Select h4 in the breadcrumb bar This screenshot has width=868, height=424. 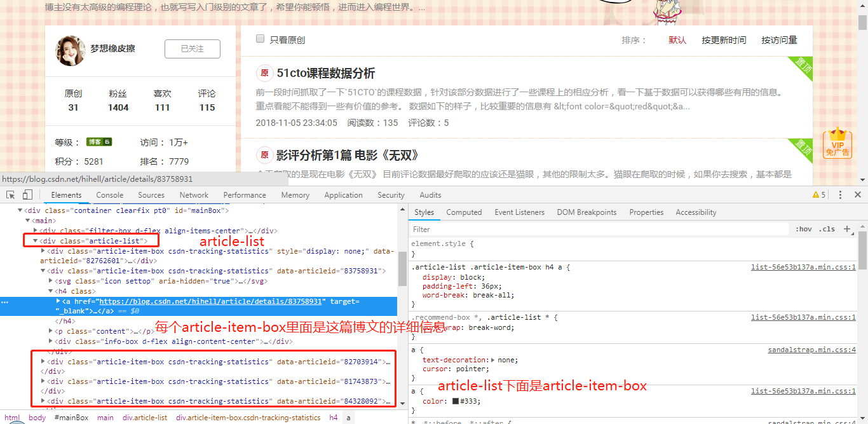pyautogui.click(x=333, y=418)
